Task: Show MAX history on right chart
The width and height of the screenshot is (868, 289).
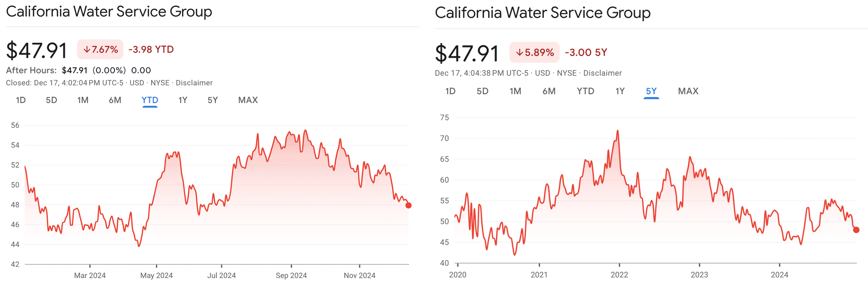Action: [688, 91]
